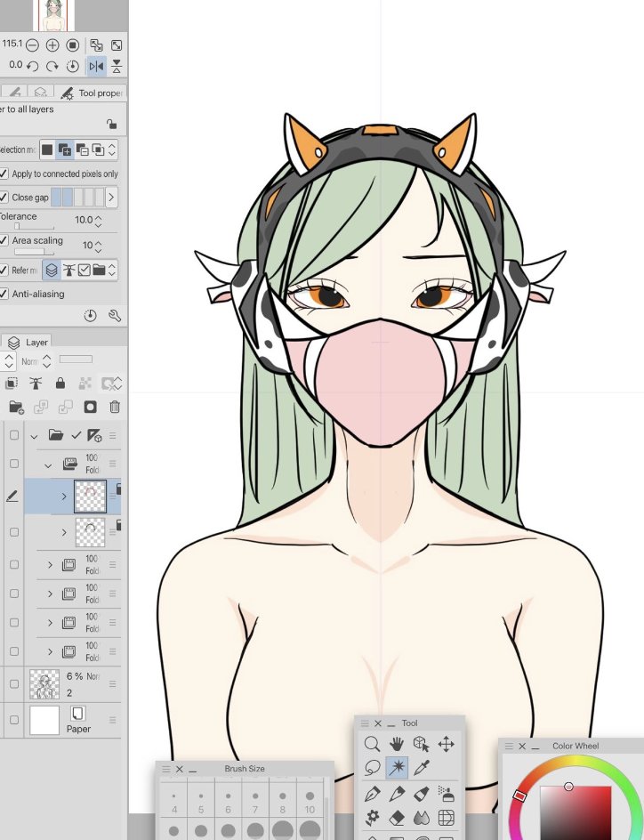
Task: Create a layer mask
Action: (x=90, y=408)
